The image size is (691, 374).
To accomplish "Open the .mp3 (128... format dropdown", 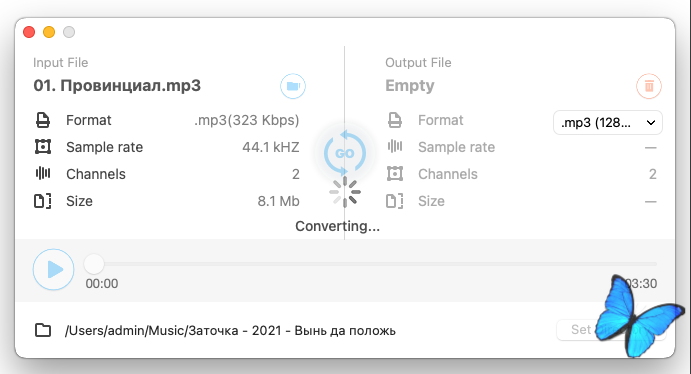I will pyautogui.click(x=608, y=122).
